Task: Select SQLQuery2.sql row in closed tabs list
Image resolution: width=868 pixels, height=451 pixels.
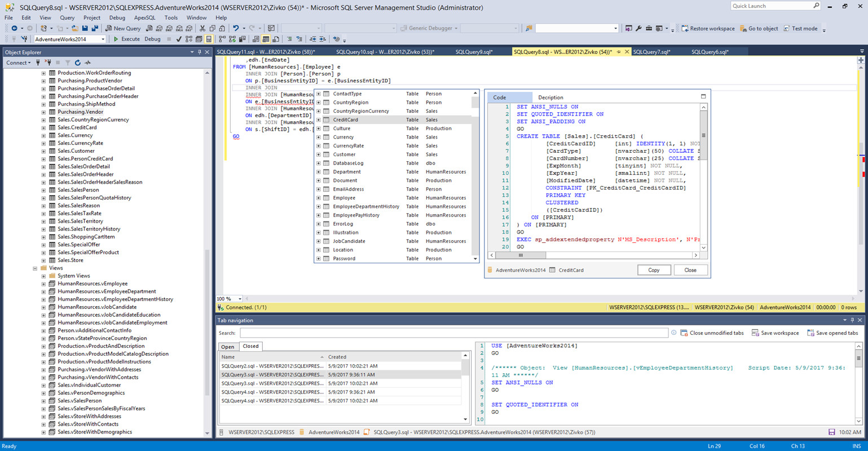Action: 340,366
